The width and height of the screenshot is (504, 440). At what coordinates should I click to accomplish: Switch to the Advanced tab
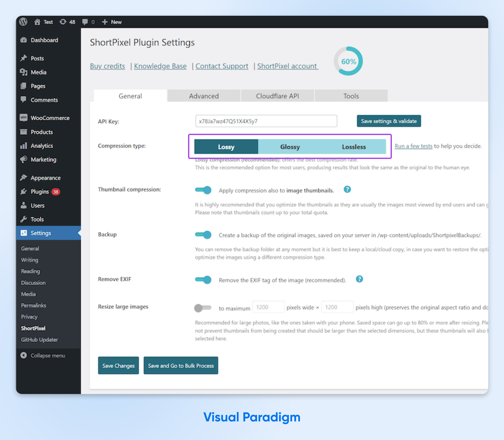pyautogui.click(x=204, y=96)
